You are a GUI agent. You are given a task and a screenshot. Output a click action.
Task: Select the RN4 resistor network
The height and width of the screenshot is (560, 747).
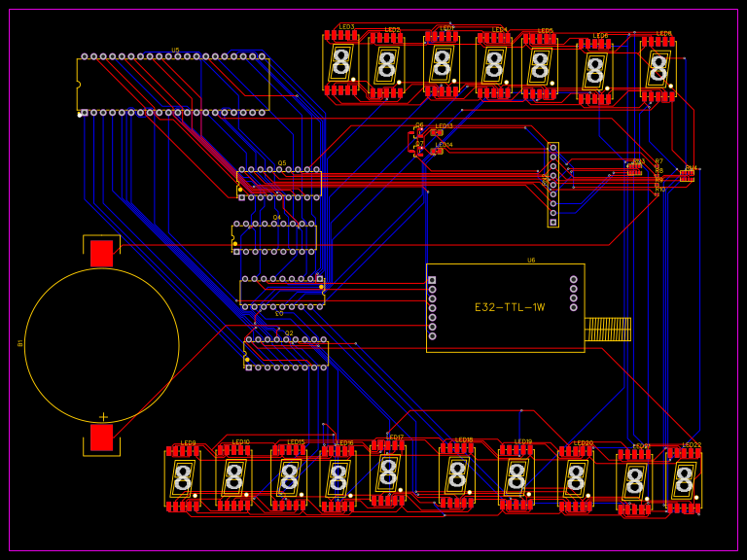tap(688, 176)
